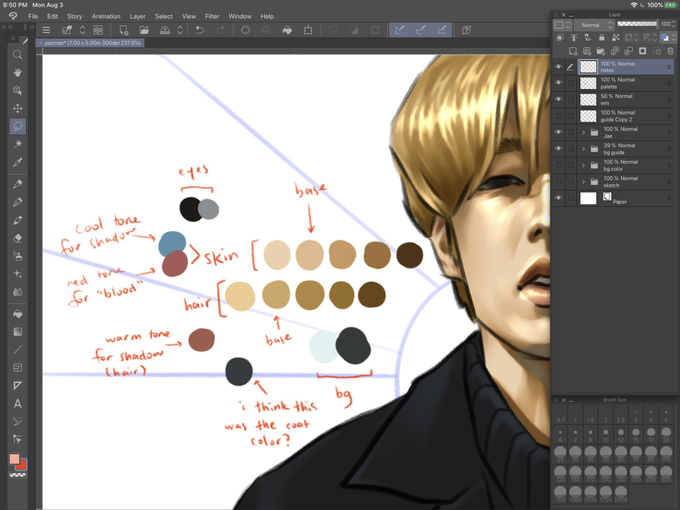Screen dimensions: 680x510
Task: Open the Filter menu
Action: point(212,16)
